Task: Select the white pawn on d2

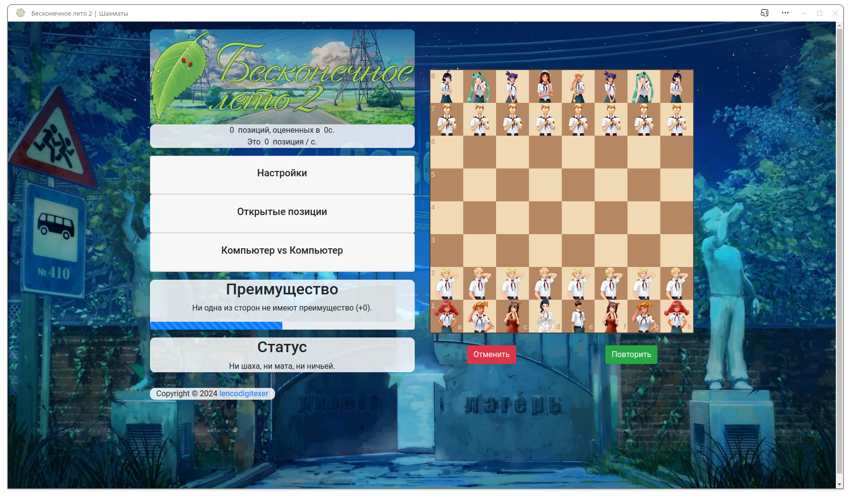Action: tap(545, 283)
